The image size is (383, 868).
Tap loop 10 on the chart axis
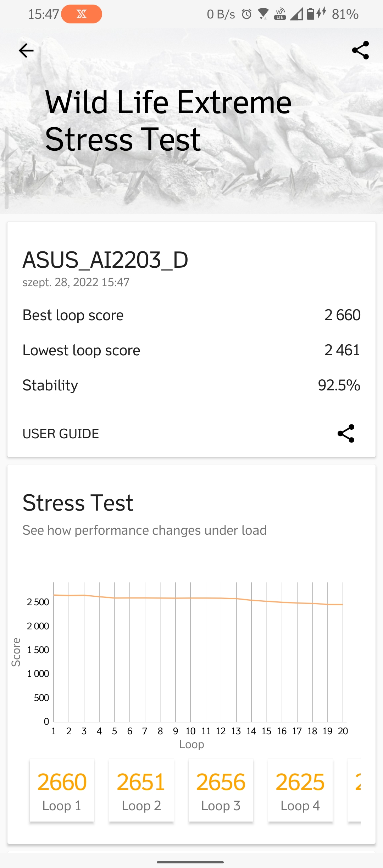[x=190, y=731]
